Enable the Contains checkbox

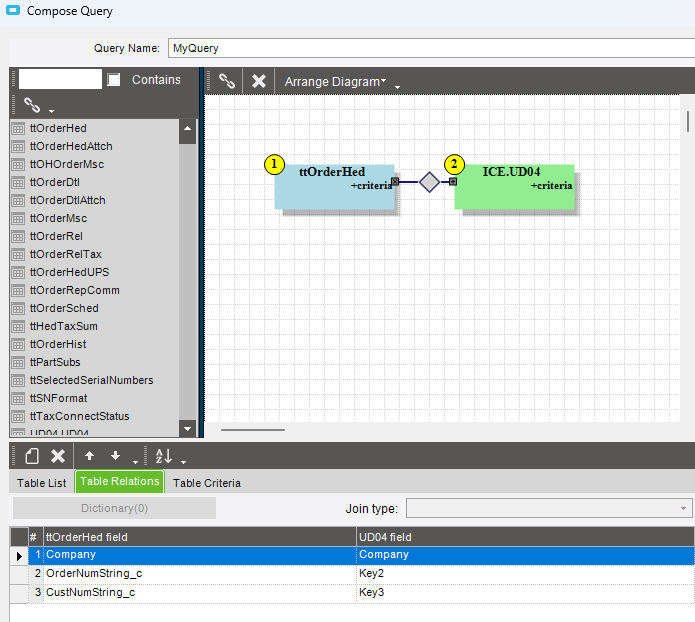pos(114,80)
